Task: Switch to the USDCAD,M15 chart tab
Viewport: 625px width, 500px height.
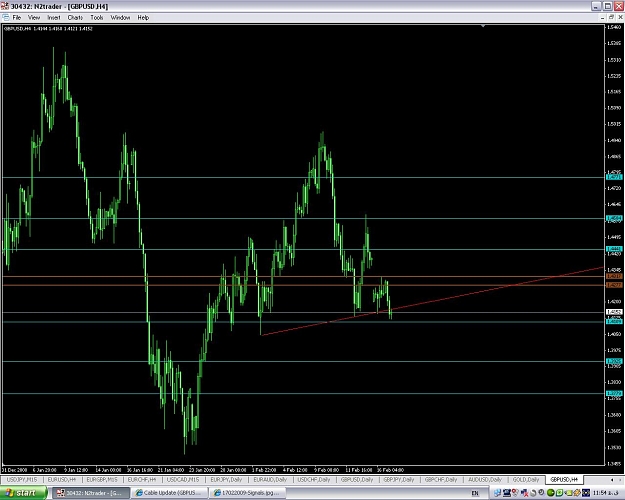Action: point(183,480)
